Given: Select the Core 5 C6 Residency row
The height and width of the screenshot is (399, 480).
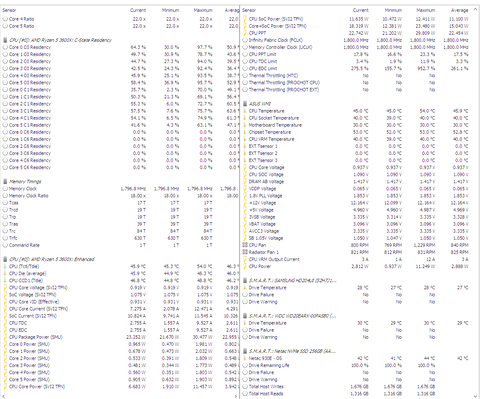Looking at the screenshot, I should point(120,167).
